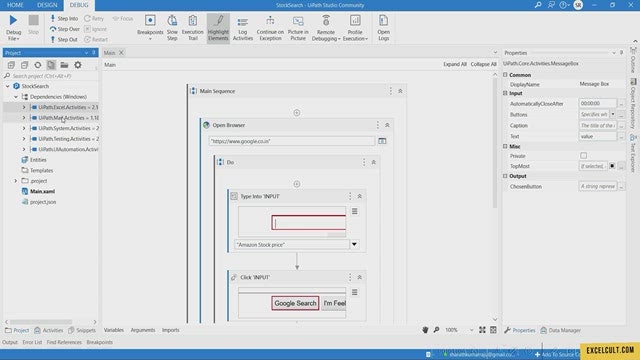Check the Private checkbox
Screen dimensions: 640x360
pyautogui.click(x=584, y=156)
